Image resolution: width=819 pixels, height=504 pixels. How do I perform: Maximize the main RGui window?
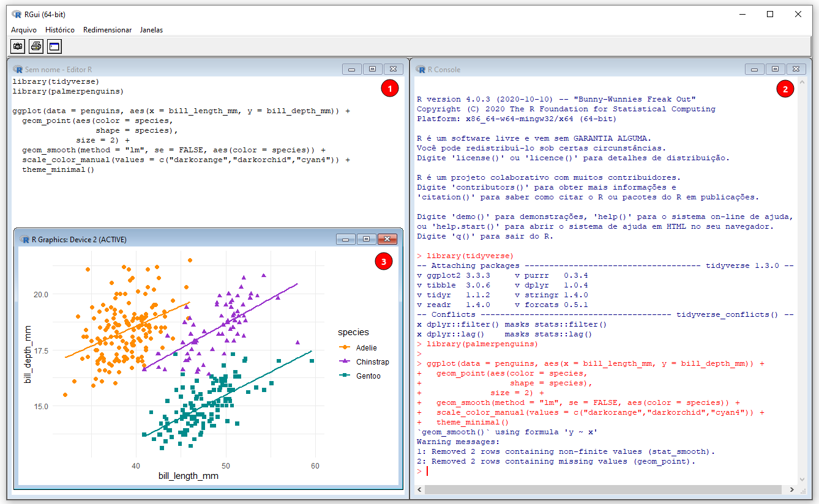tap(770, 14)
